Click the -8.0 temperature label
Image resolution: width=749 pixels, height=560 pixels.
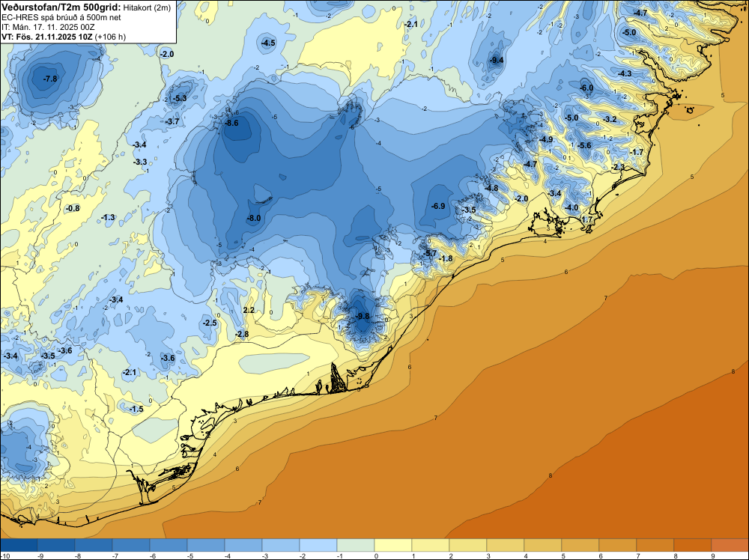tap(254, 218)
